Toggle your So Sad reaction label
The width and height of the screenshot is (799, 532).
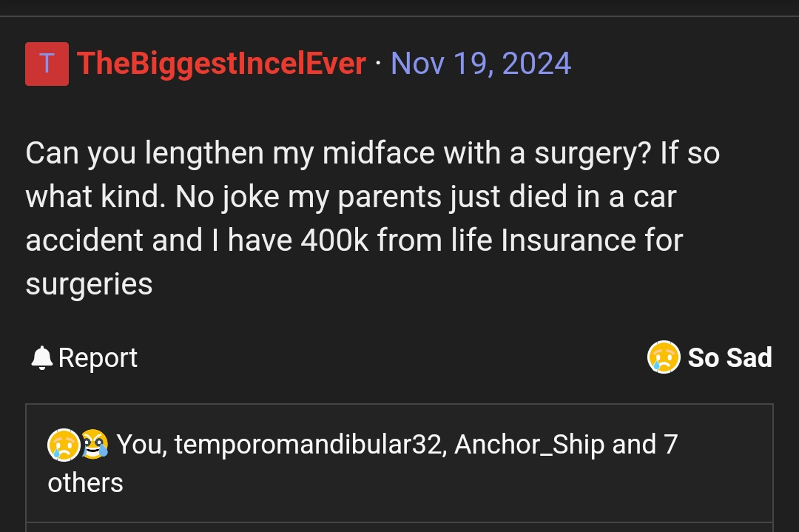click(x=729, y=358)
